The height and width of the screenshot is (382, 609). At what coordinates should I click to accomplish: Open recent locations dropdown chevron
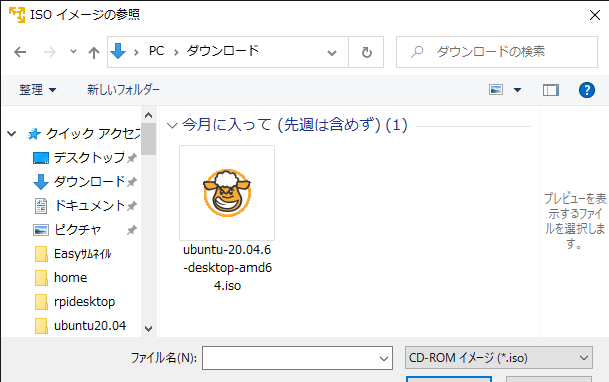click(73, 52)
